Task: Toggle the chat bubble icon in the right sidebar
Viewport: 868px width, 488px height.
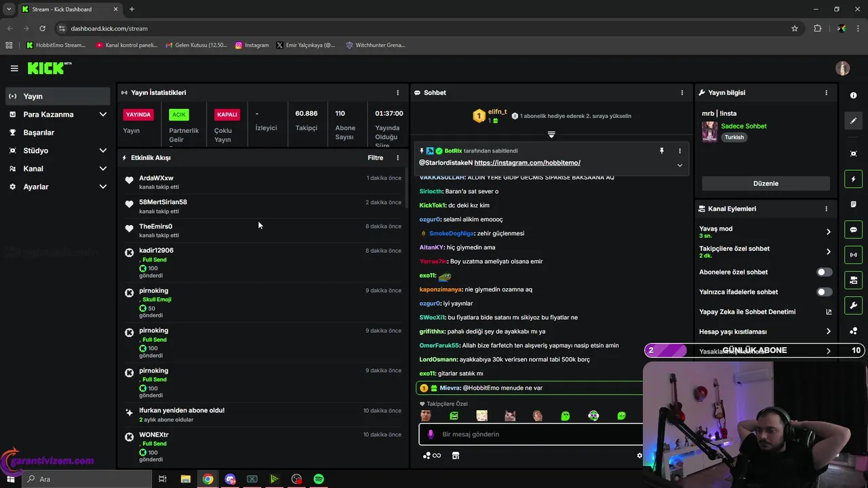Action: 854,230
